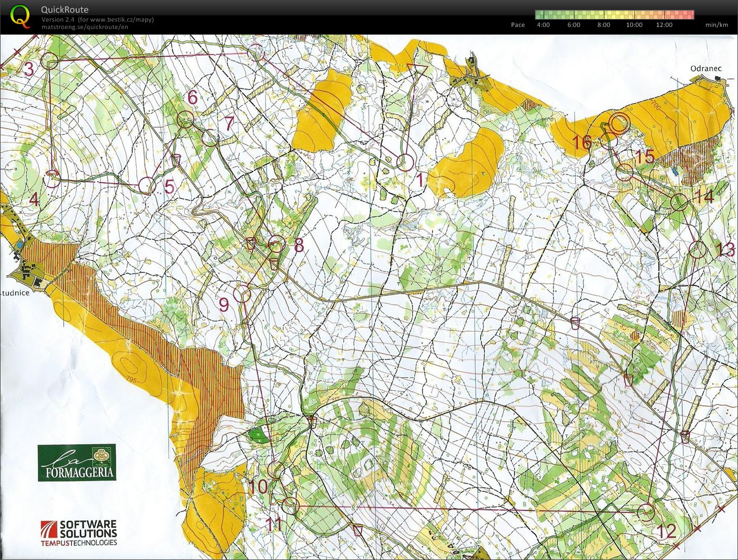This screenshot has width=738, height=560.
Task: Click control number 15 label
Action: (x=645, y=157)
